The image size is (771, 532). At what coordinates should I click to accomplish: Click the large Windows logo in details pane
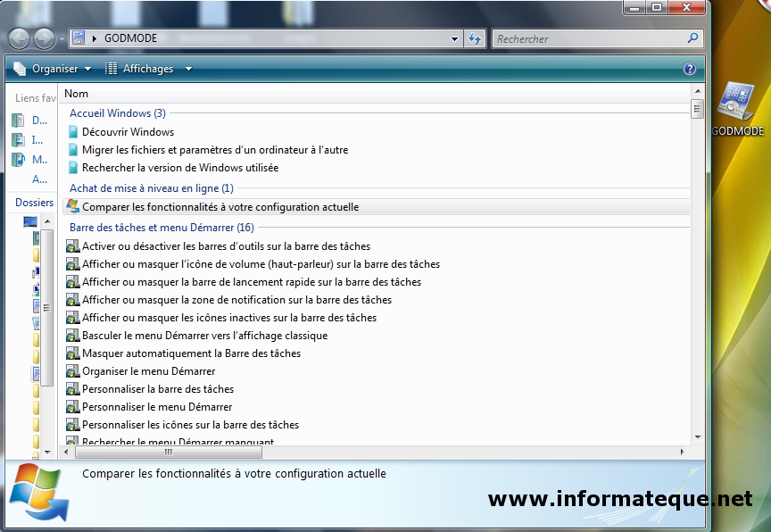click(x=39, y=493)
